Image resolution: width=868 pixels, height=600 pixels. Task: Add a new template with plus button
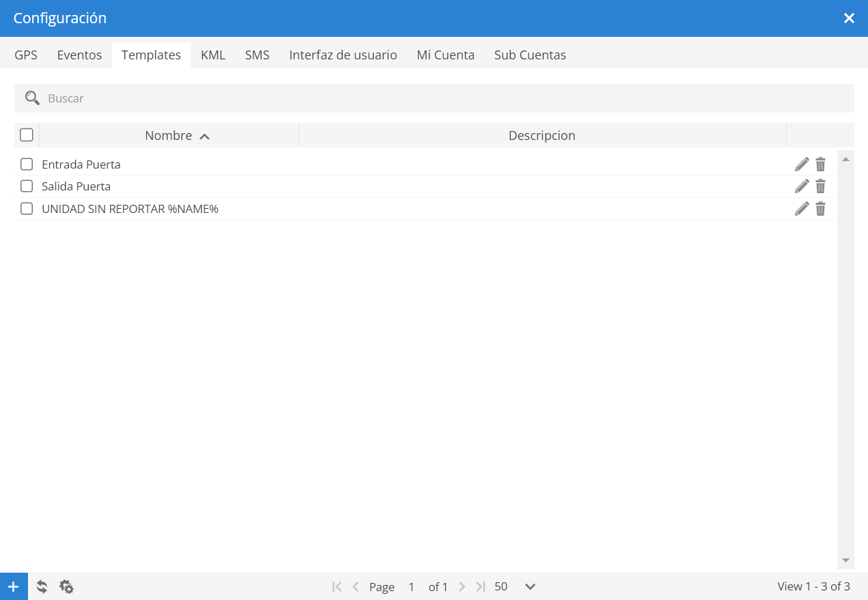click(14, 586)
